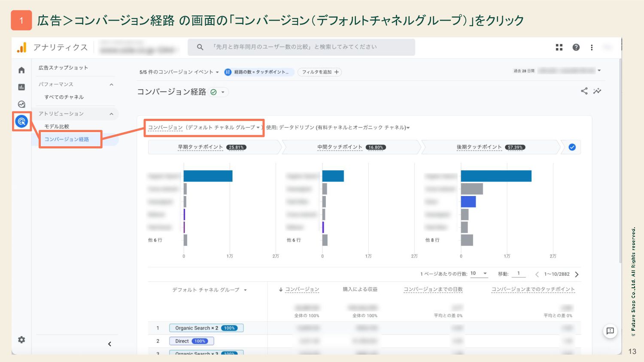Select the Advertising icon in sidebar

pos(21,122)
